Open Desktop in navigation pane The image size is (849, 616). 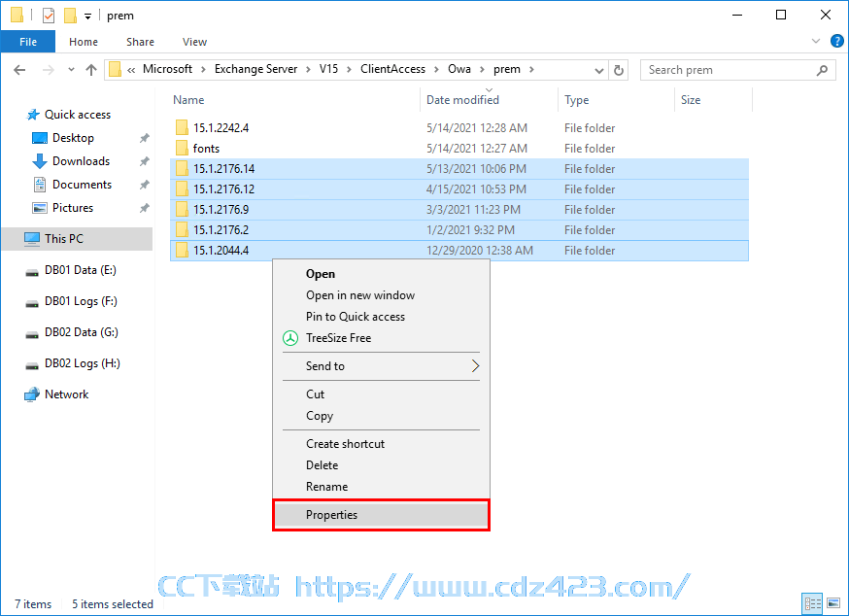pyautogui.click(x=73, y=138)
